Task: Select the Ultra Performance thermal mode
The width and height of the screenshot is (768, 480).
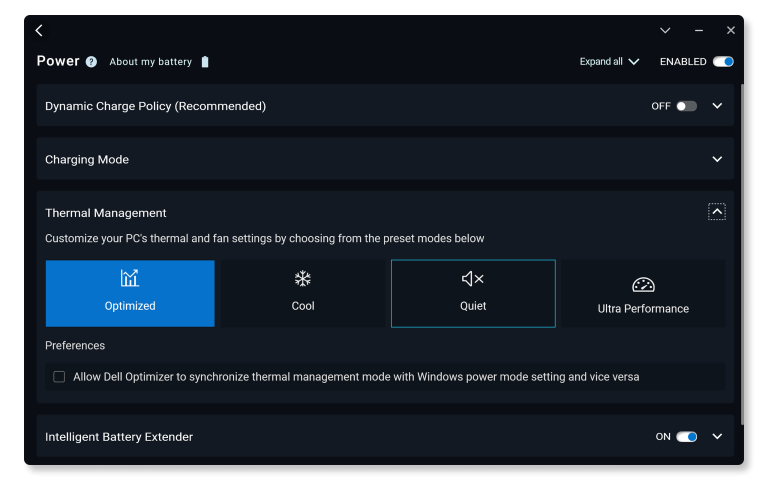Action: point(643,293)
